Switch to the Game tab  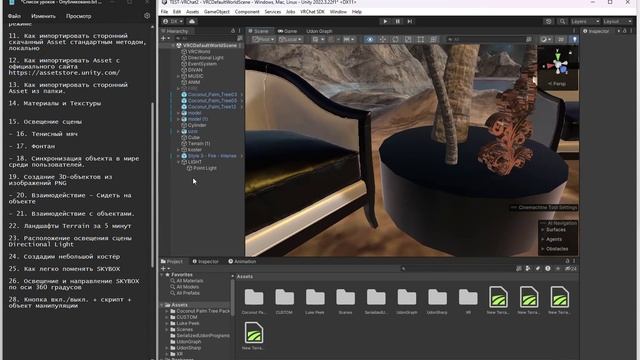[287, 31]
